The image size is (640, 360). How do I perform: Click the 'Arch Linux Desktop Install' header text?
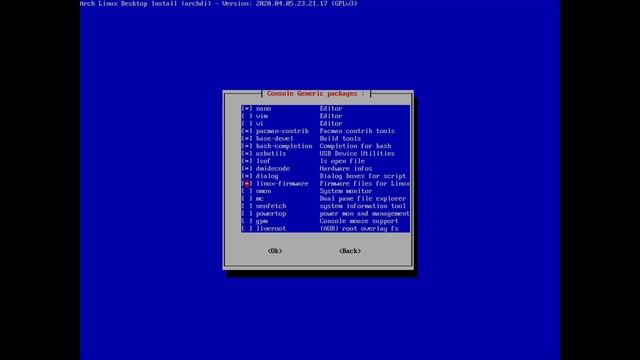tap(129, 3)
